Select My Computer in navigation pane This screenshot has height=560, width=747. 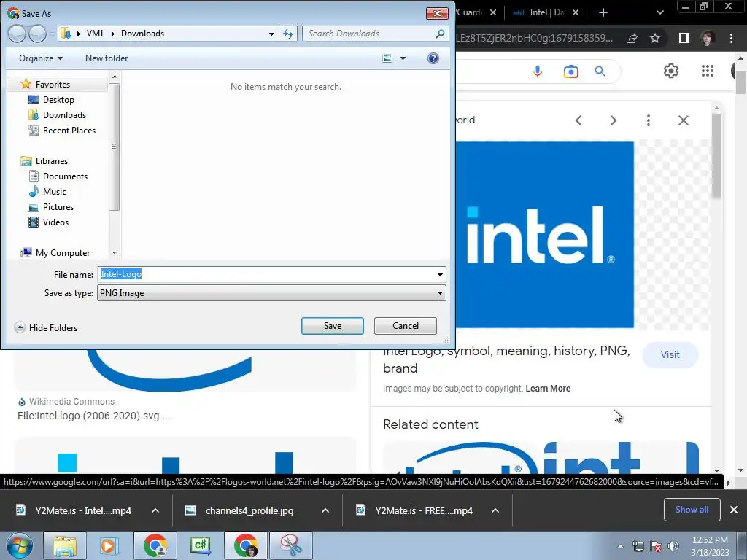[63, 253]
